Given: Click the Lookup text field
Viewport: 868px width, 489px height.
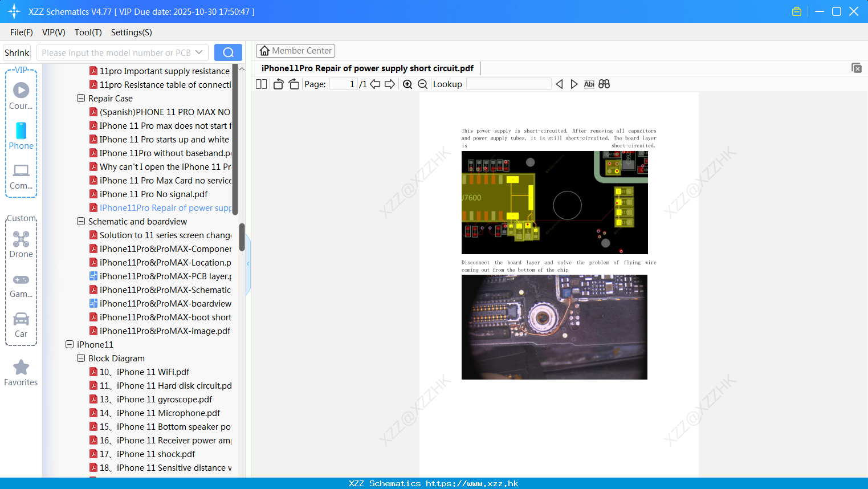Looking at the screenshot, I should [x=508, y=84].
